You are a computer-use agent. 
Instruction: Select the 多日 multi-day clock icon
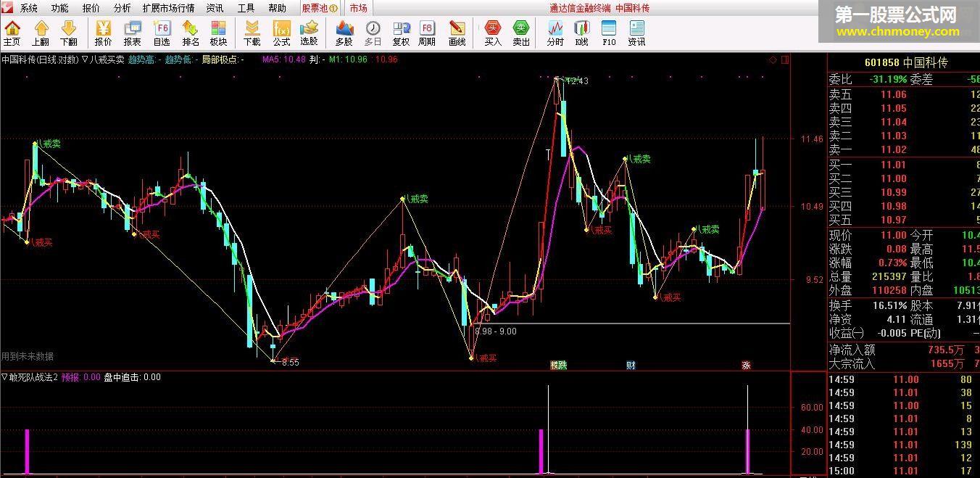(x=373, y=33)
